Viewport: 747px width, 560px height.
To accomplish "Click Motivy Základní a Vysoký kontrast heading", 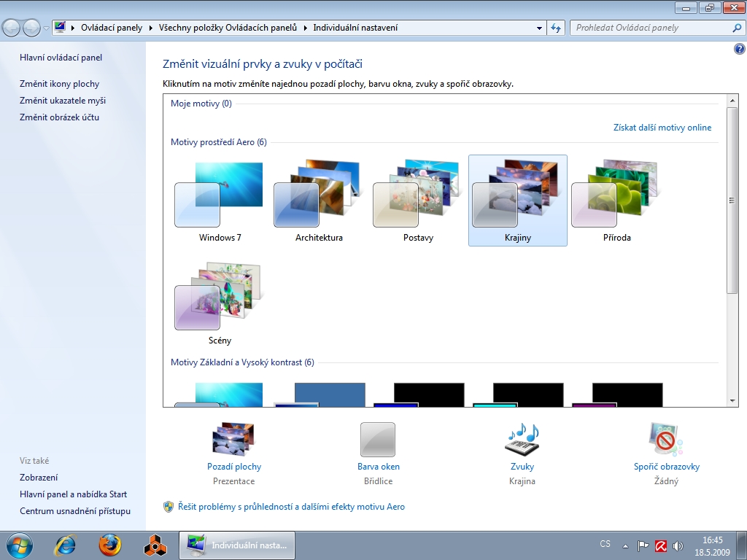I will click(x=242, y=362).
